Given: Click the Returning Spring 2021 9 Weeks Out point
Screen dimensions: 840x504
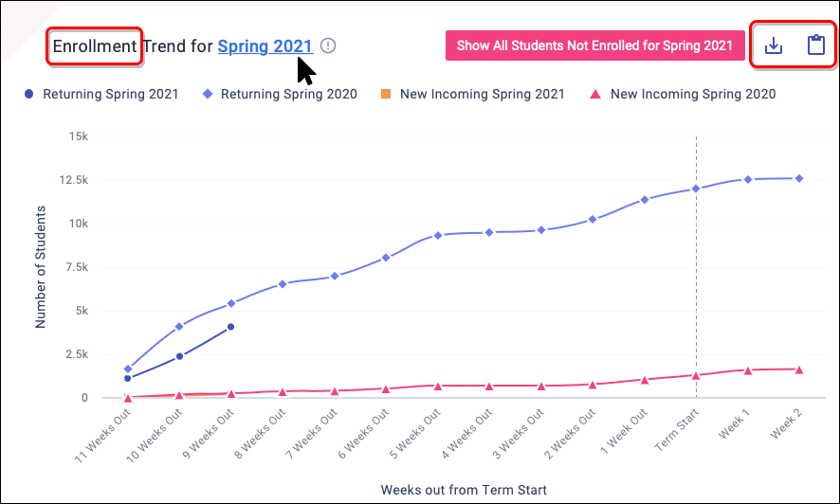Looking at the screenshot, I should pos(231,327).
